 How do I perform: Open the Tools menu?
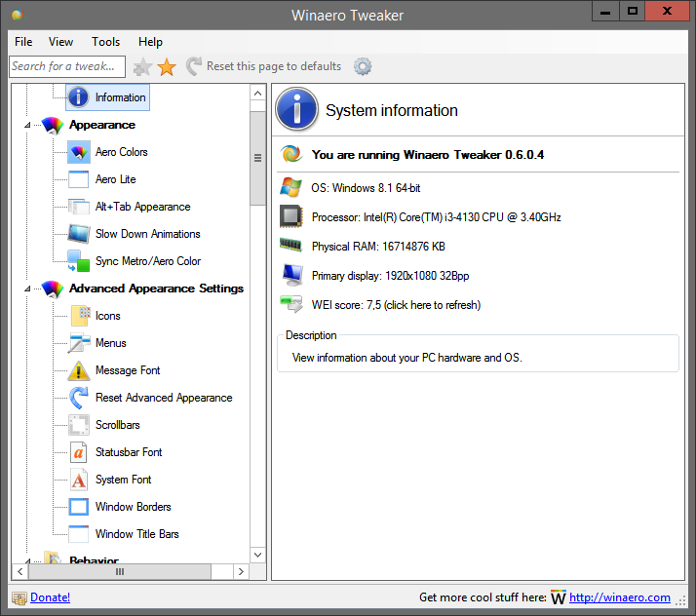coord(105,42)
